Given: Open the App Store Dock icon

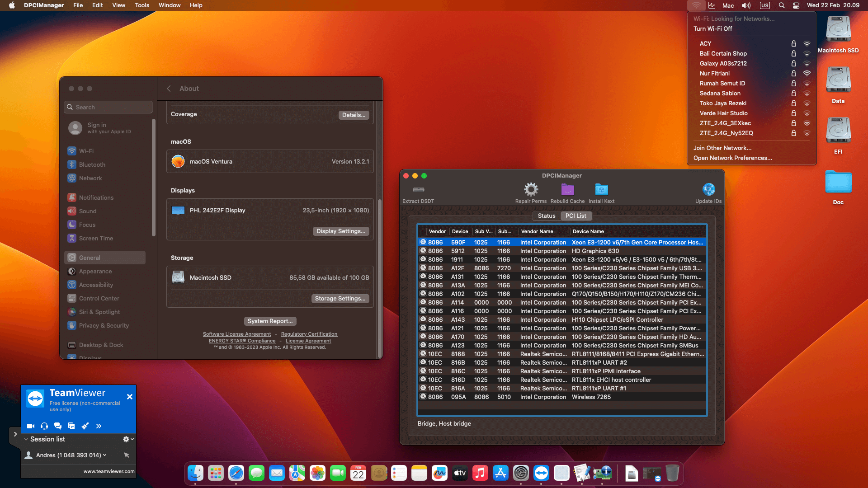Looking at the screenshot, I should coord(500,473).
